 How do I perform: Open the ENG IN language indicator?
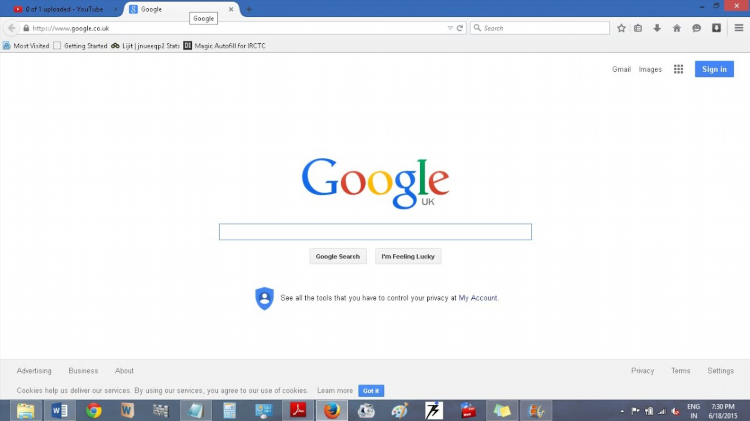[694, 411]
